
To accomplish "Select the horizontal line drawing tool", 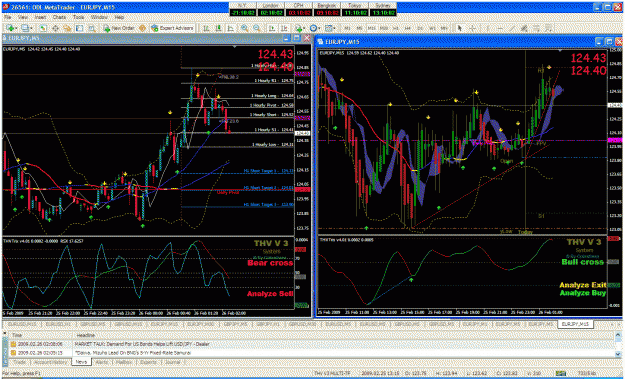I will 500,28.
